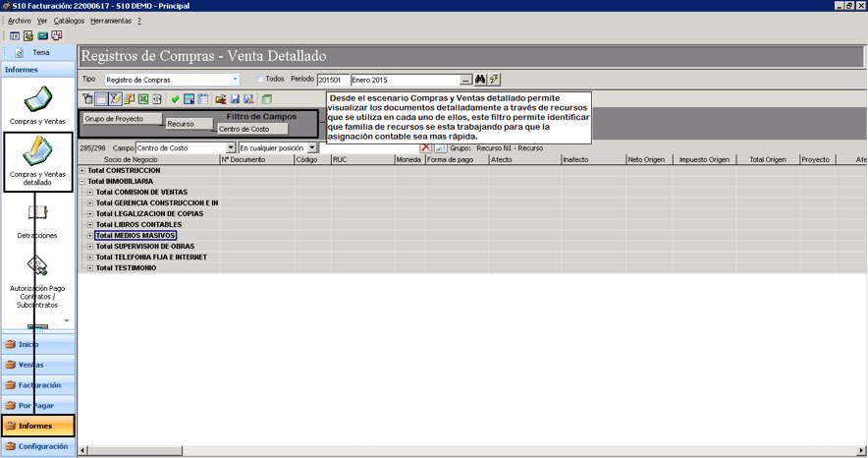Click the Excel export icon in the toolbar
This screenshot has height=458, width=868.
(x=143, y=99)
